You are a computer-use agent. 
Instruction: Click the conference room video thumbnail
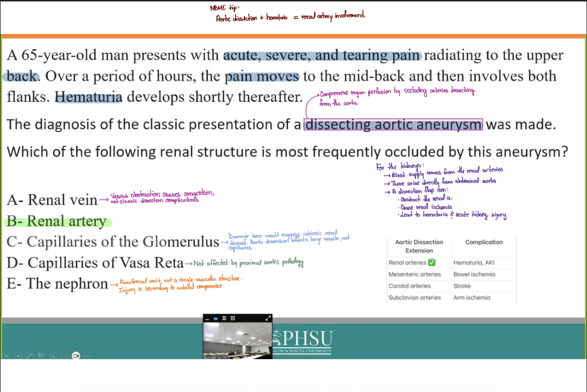[237, 339]
